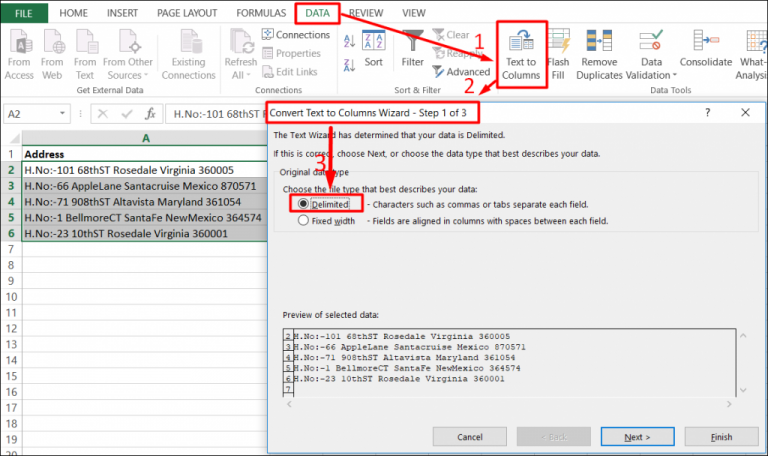Click Finish in the wizard
This screenshot has width=768, height=456.
pos(721,436)
